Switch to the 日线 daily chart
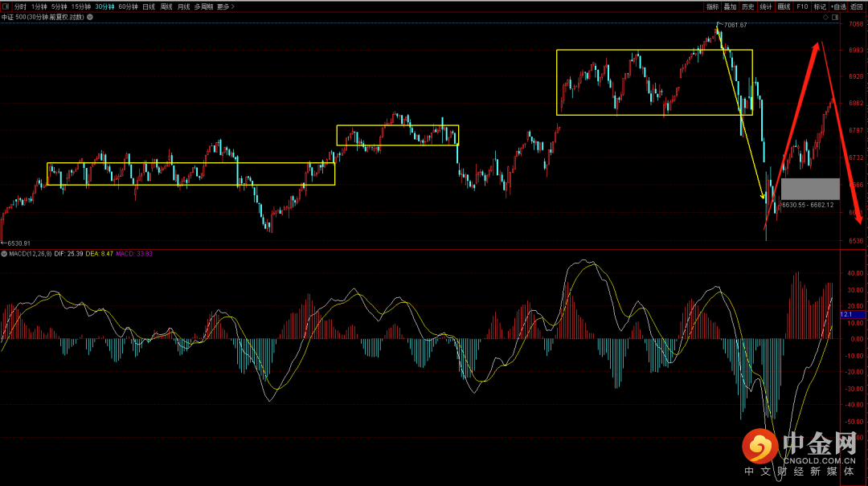The height and width of the screenshot is (486, 868). click(x=149, y=6)
